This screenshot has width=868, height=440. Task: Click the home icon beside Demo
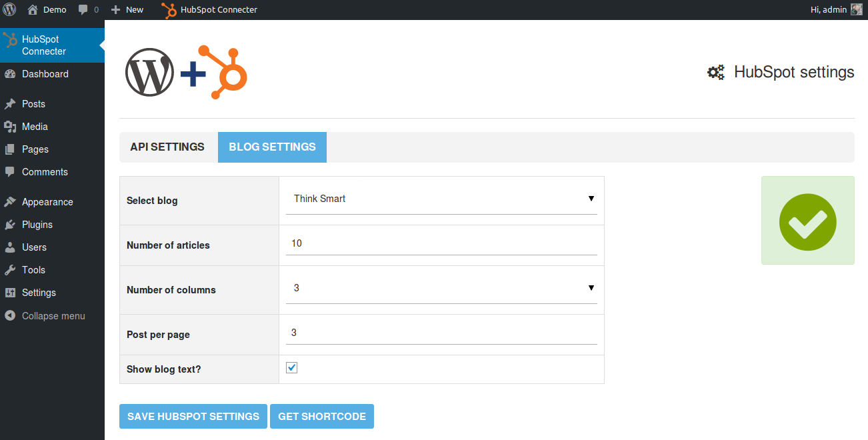(x=32, y=9)
